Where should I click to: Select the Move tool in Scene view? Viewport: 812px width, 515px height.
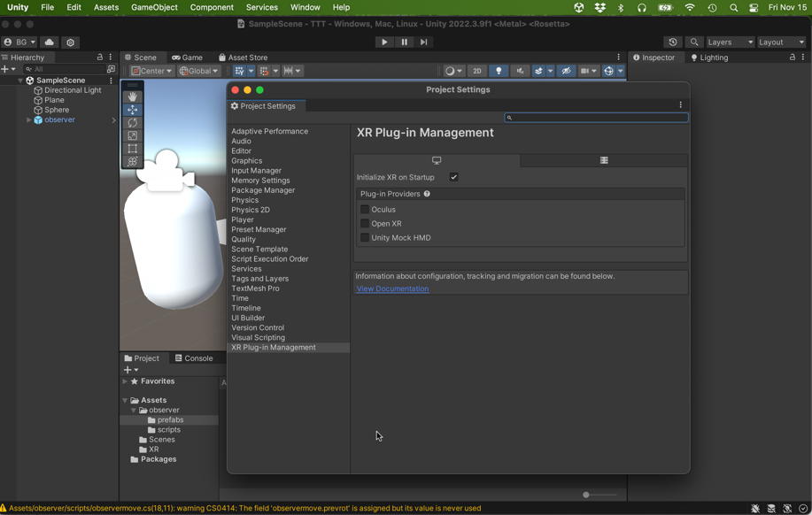132,110
